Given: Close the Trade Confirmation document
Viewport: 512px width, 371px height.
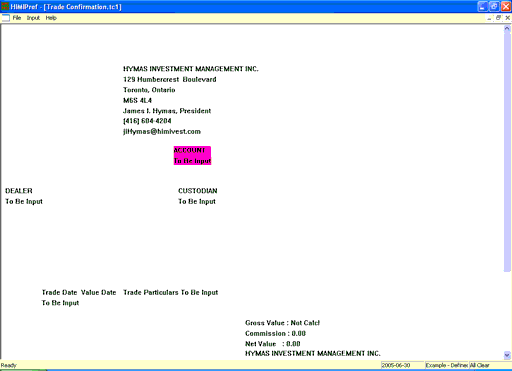Looking at the screenshot, I should click(x=508, y=18).
